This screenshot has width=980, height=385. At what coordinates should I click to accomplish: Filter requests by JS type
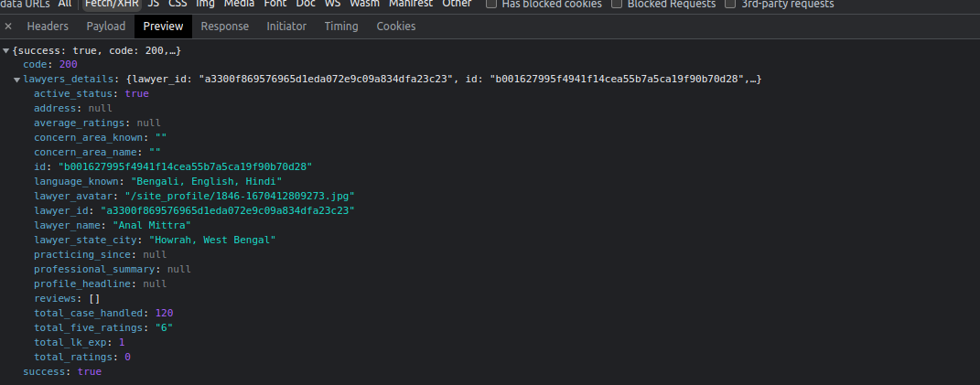click(153, 4)
